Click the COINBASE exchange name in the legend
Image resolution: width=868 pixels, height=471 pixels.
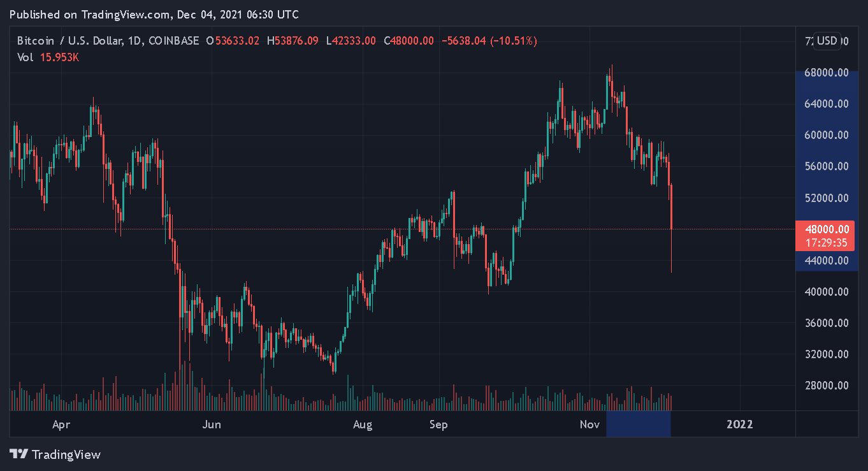pyautogui.click(x=173, y=41)
